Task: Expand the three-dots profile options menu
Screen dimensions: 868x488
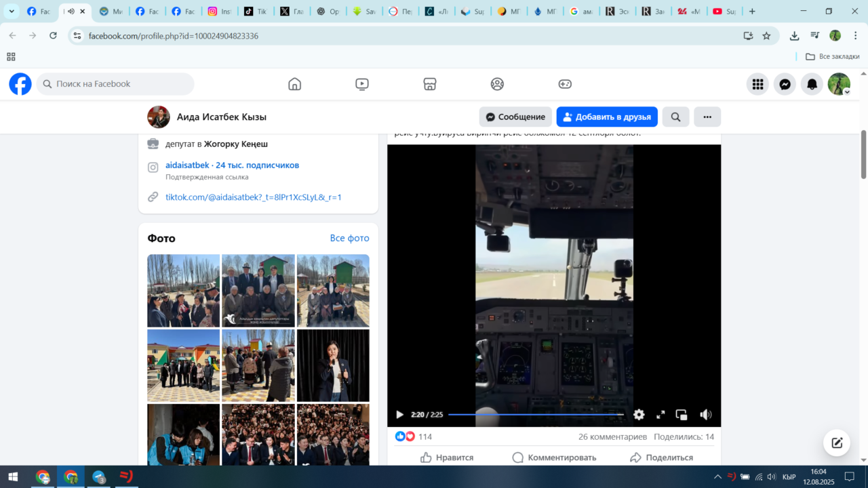Action: (707, 117)
